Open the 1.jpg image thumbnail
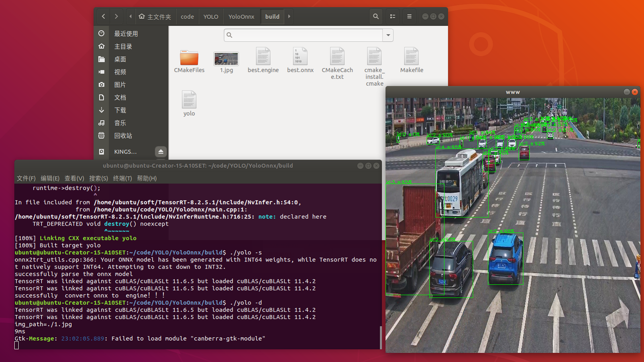The image size is (644, 362). [226, 59]
